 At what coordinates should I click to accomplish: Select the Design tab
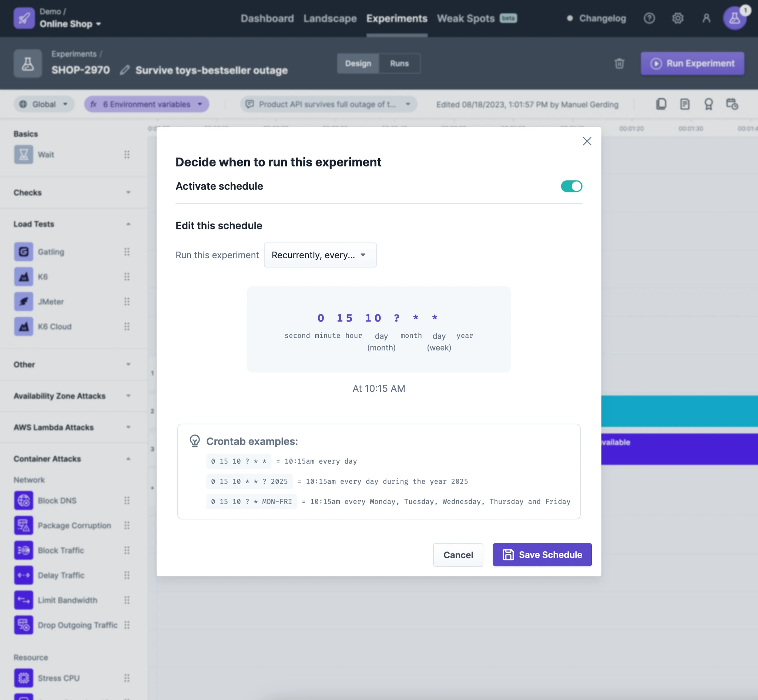click(359, 63)
